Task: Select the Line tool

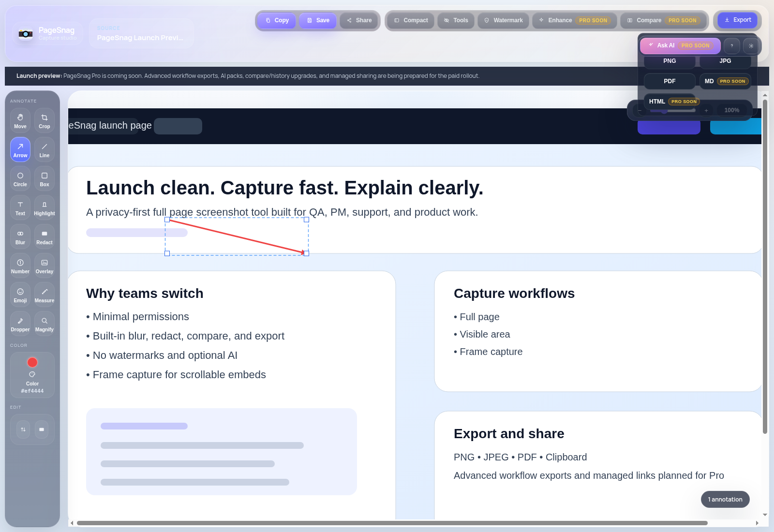Action: pos(45,149)
